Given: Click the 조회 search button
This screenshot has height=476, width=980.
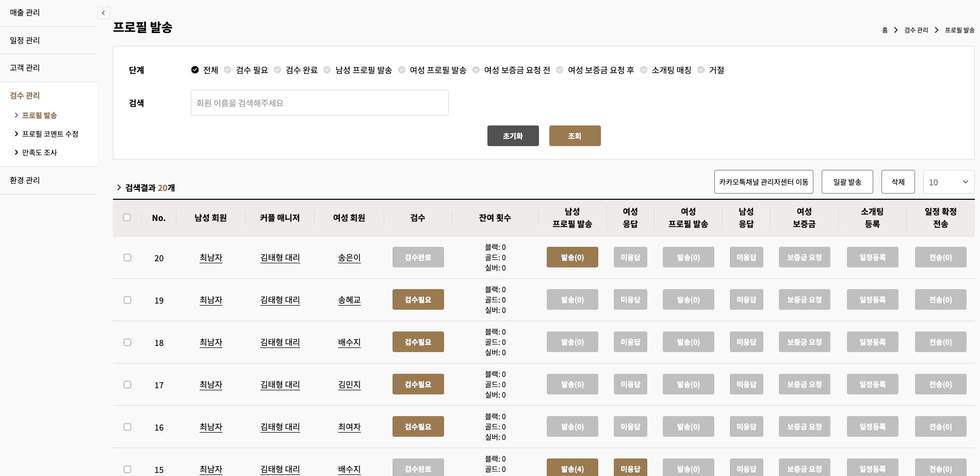Looking at the screenshot, I should click(575, 136).
